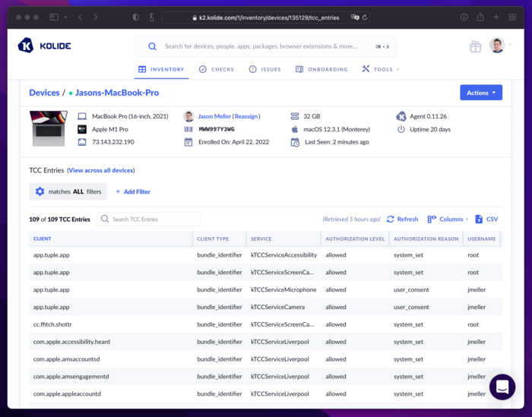Show the Safari tab overview grid

(513, 17)
